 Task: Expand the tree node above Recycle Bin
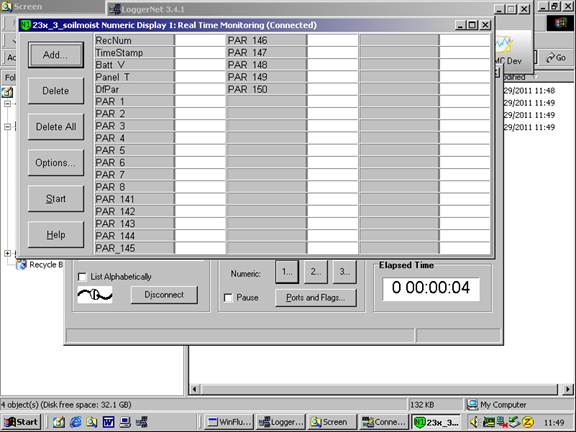pyautogui.click(x=7, y=253)
